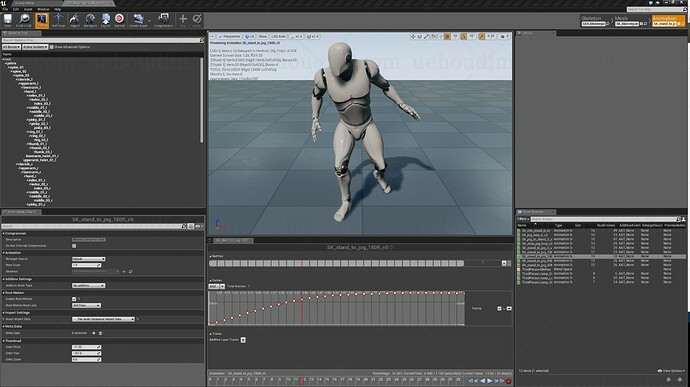The height and width of the screenshot is (387, 690).
Task: Click details panel grid view icon
Action: [191, 226]
